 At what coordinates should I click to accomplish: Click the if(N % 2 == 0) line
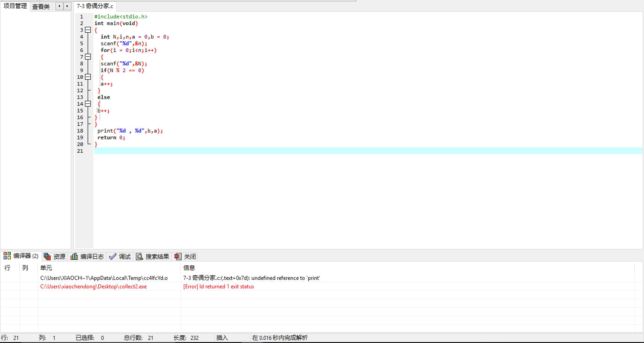(122, 70)
